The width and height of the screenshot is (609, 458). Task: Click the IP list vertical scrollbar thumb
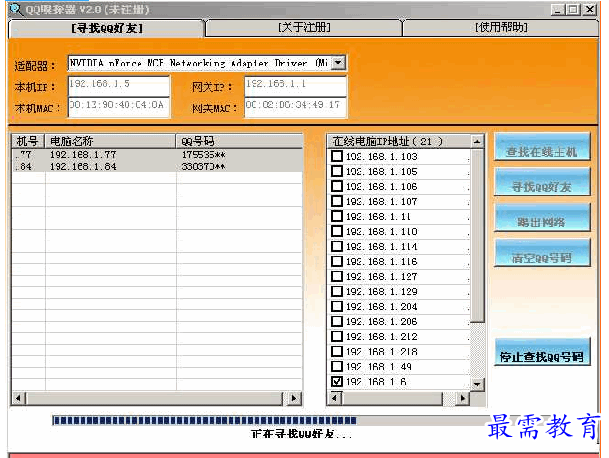coord(477,235)
